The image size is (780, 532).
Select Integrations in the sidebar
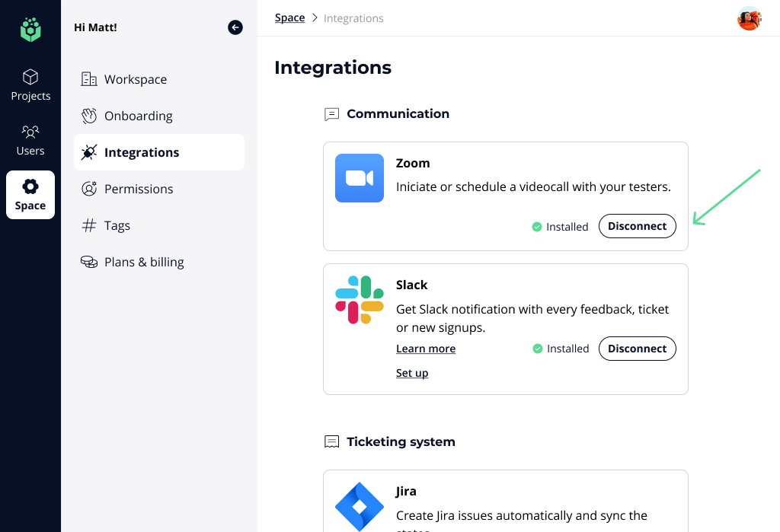pyautogui.click(x=142, y=152)
